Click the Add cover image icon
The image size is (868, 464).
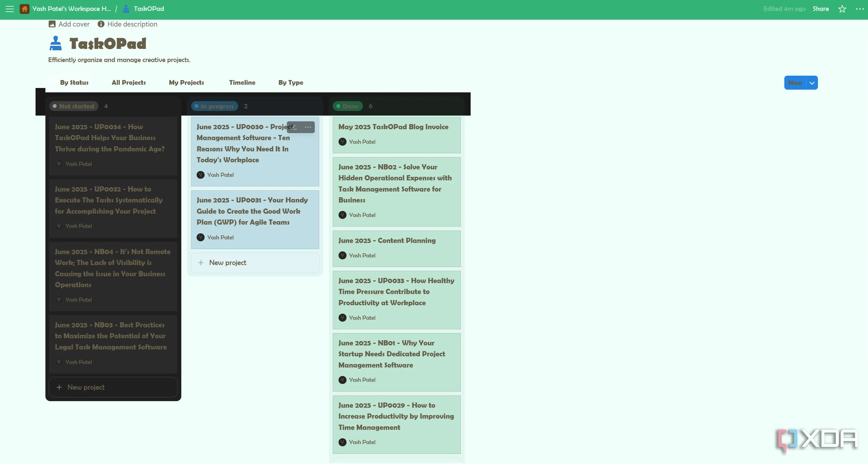click(x=52, y=24)
